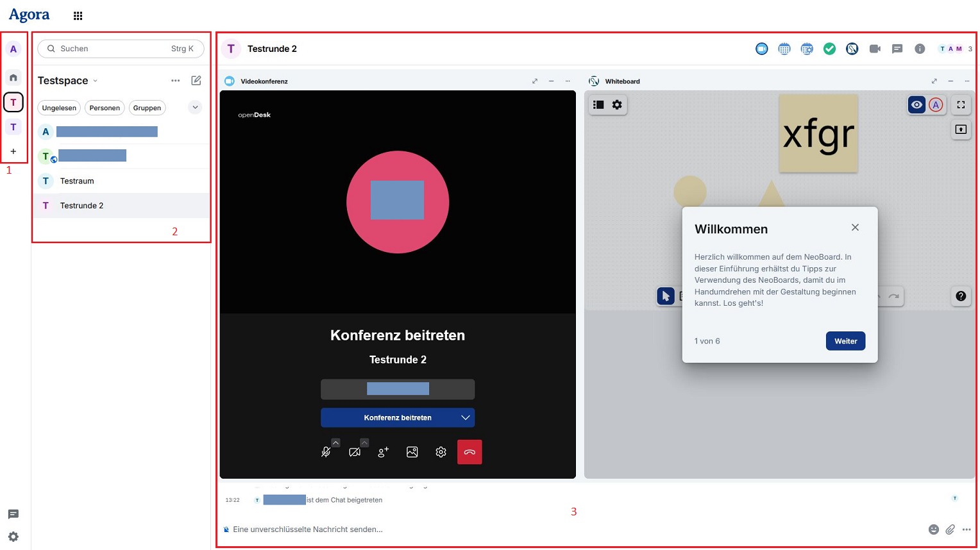Image resolution: width=980 pixels, height=550 pixels.
Task: Click the red hang-up button
Action: pyautogui.click(x=469, y=452)
